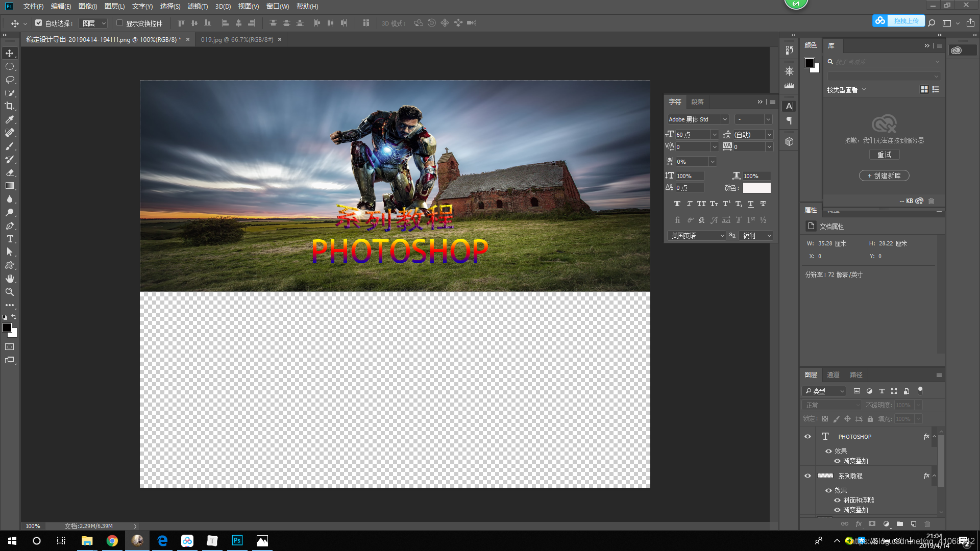Select the Quick Selection tool
980x551 pixels.
pyautogui.click(x=10, y=93)
